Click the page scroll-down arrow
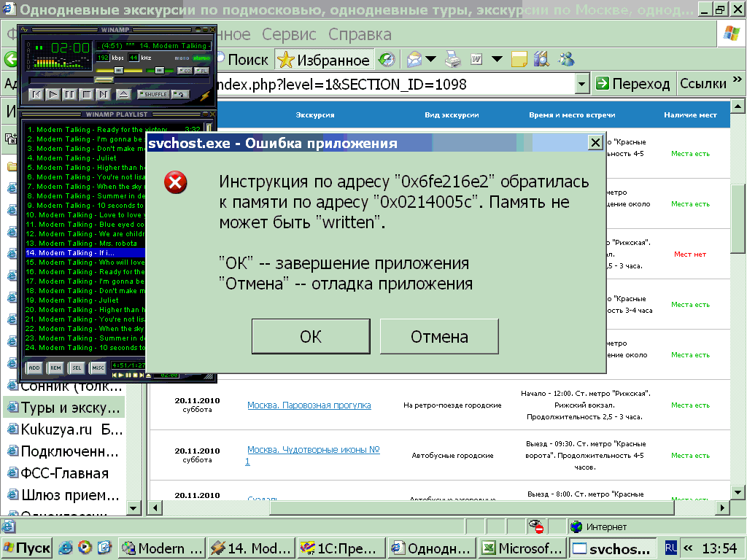Screen dimensions: 747x560 738,492
